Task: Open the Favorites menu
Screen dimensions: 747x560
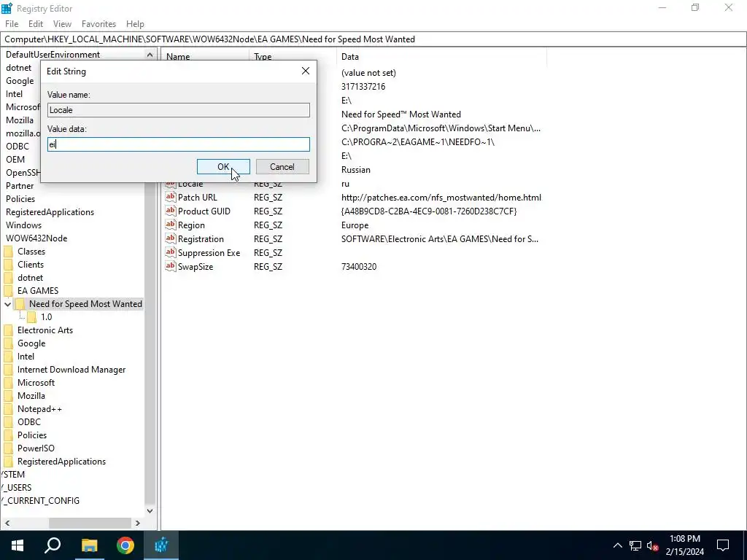Action: click(98, 24)
